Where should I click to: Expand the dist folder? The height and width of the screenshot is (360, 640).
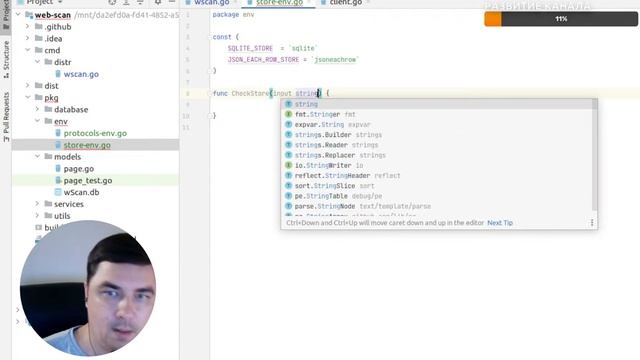click(27, 86)
